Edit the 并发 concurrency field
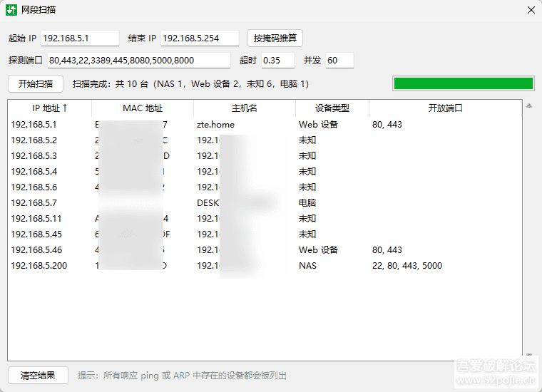Image resolution: width=542 pixels, height=392 pixels. click(x=339, y=61)
